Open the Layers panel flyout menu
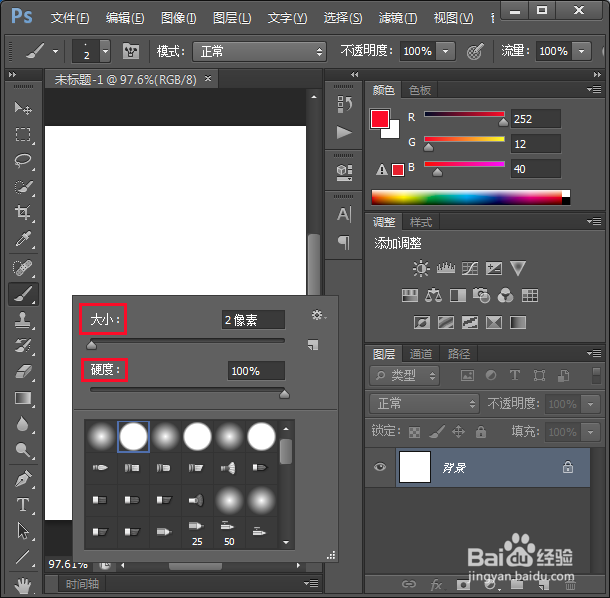 (594, 353)
